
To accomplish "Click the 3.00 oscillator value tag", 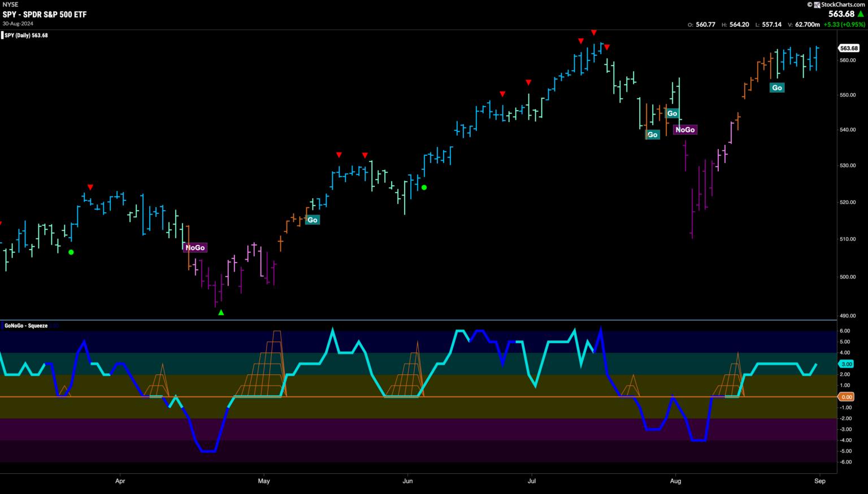I will coord(847,364).
